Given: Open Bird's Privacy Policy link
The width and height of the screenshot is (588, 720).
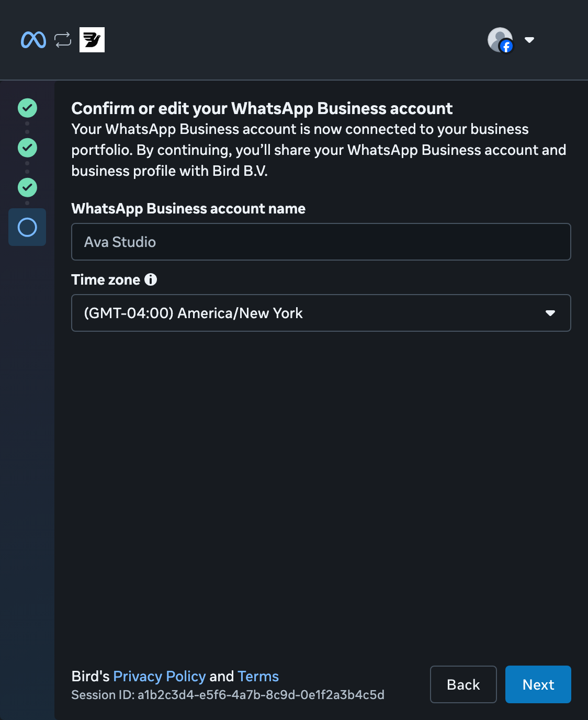Looking at the screenshot, I should click(160, 676).
